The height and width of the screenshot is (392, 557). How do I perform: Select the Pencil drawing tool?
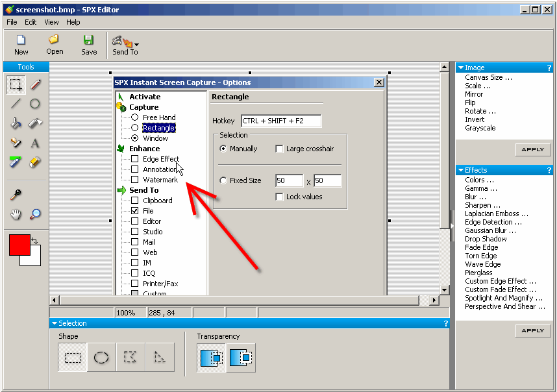pyautogui.click(x=35, y=84)
